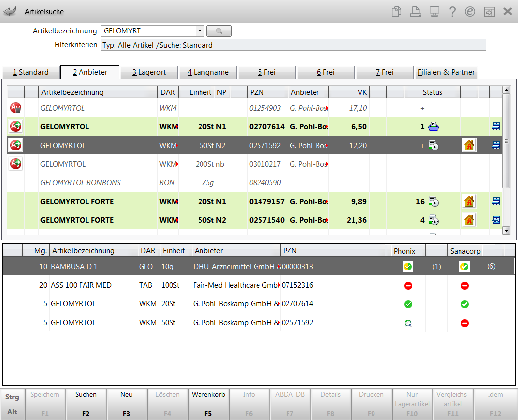Screen dimensions: 518x420
Task: Click the clock status icon for PZN 02571592
Action: pyautogui.click(x=433, y=145)
